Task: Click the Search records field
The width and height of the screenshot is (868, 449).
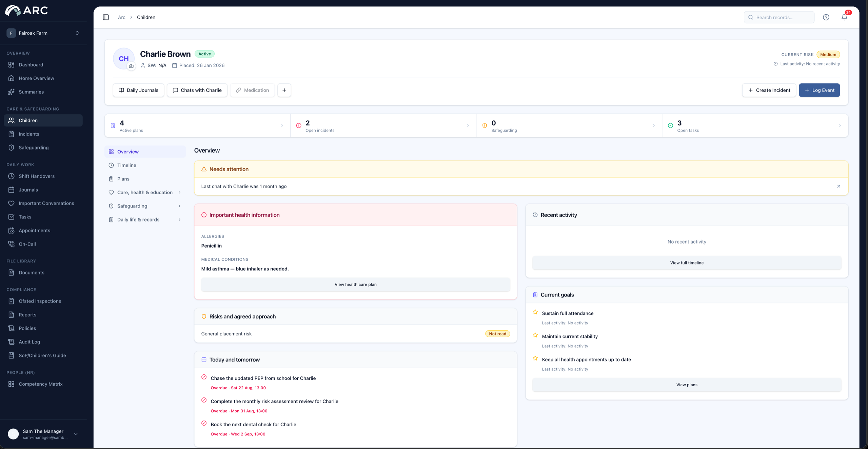Action: coord(779,17)
